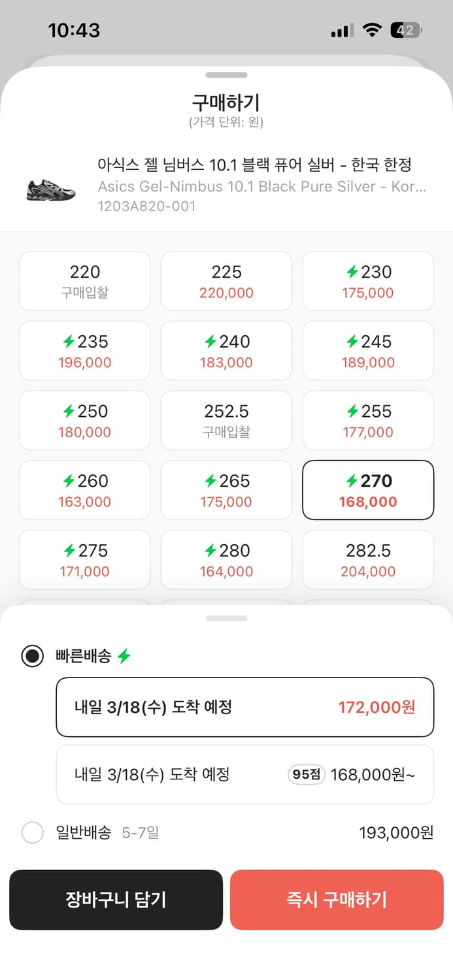Click the Wi-Fi icon in the status bar
Image resolution: width=453 pixels, height=980 pixels.
pos(371,29)
